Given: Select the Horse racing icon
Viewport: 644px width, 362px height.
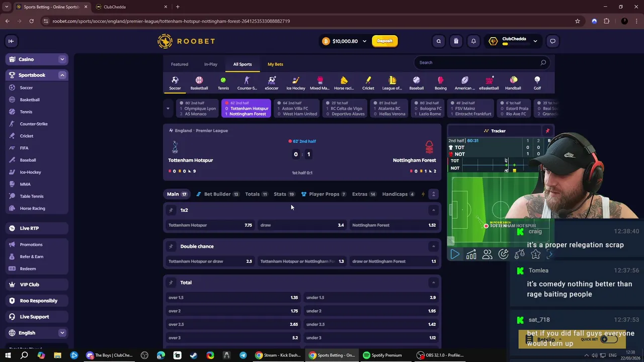Looking at the screenshot, I should (x=344, y=83).
